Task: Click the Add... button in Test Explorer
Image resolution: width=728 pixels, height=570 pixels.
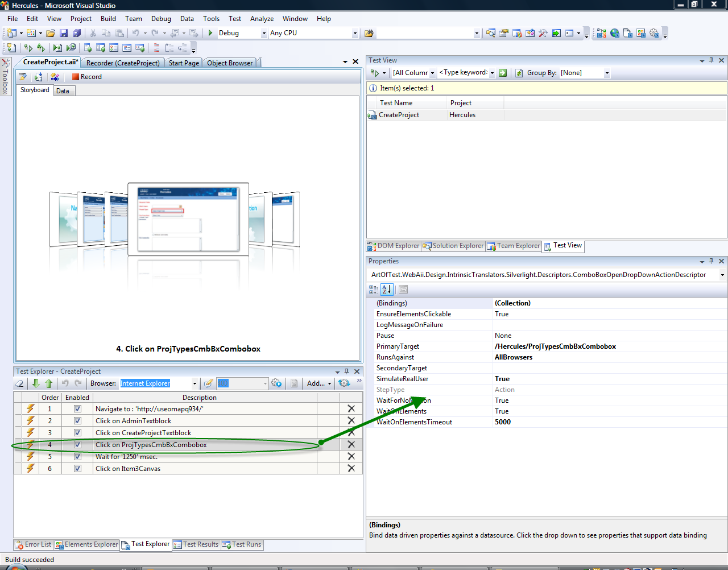Action: pos(318,383)
